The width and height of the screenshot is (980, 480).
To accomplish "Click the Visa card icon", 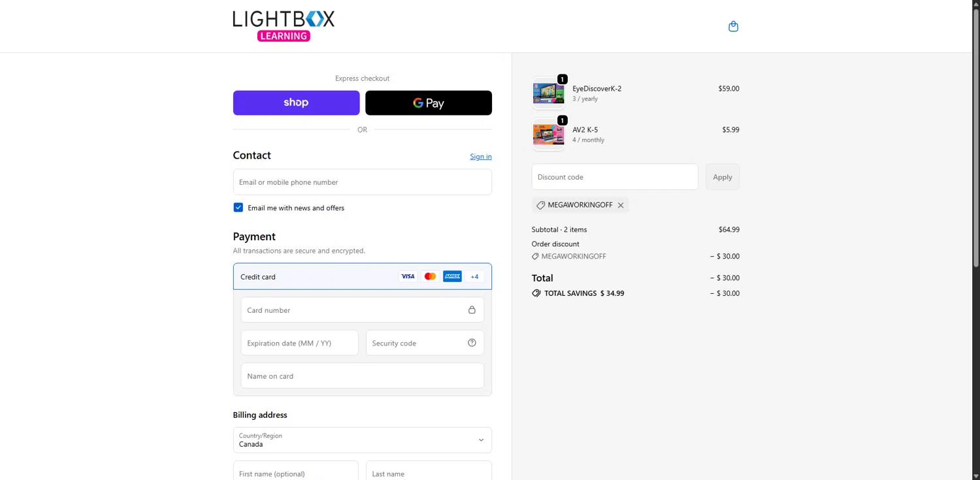I will click(x=408, y=277).
